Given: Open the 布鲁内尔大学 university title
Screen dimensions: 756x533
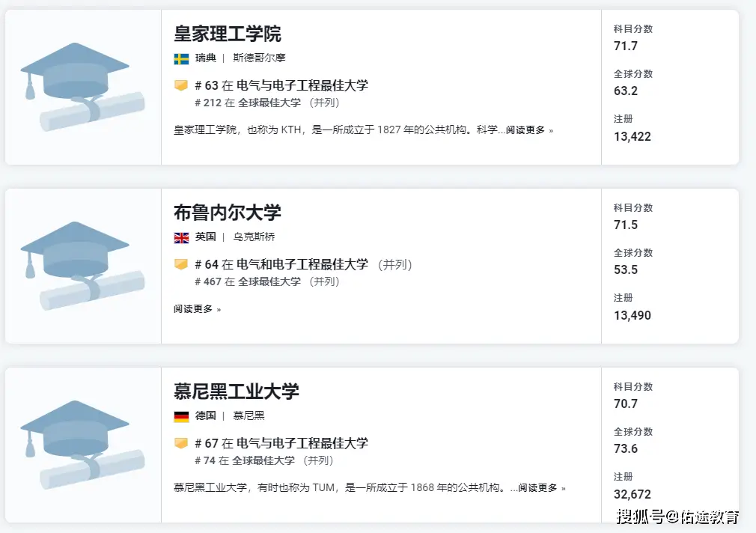Looking at the screenshot, I should 228,213.
